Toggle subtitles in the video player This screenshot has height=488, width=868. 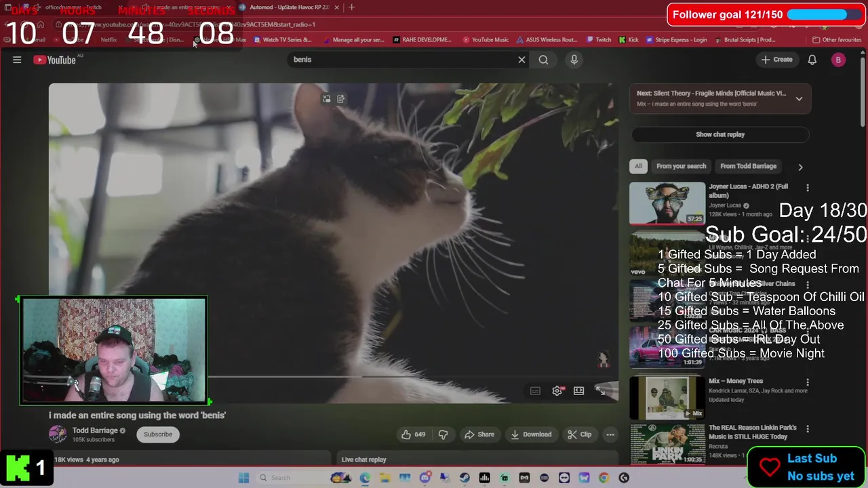pos(535,391)
